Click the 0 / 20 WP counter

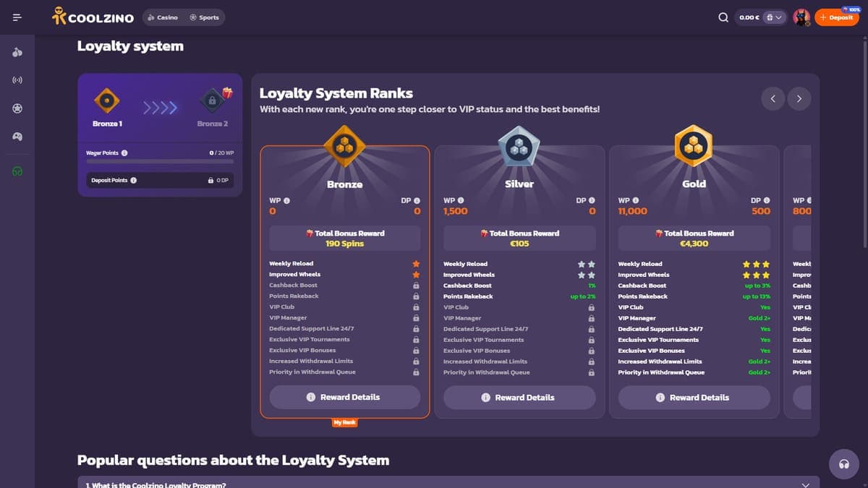[221, 153]
